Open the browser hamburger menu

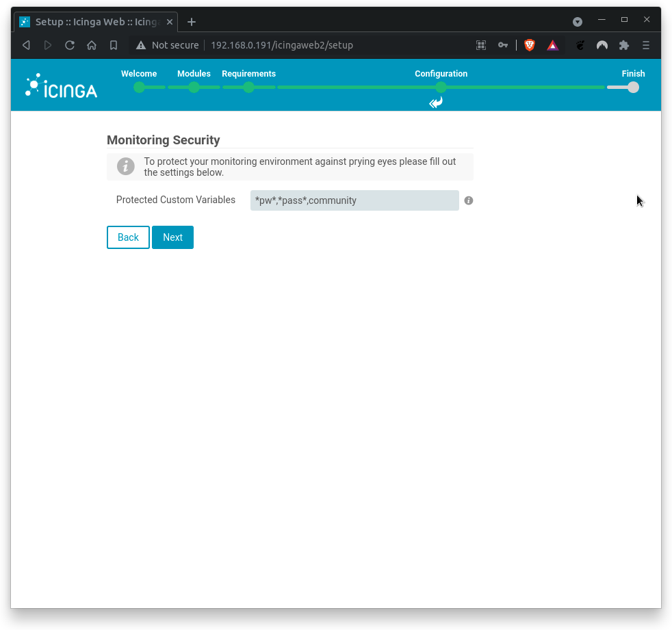(x=645, y=45)
